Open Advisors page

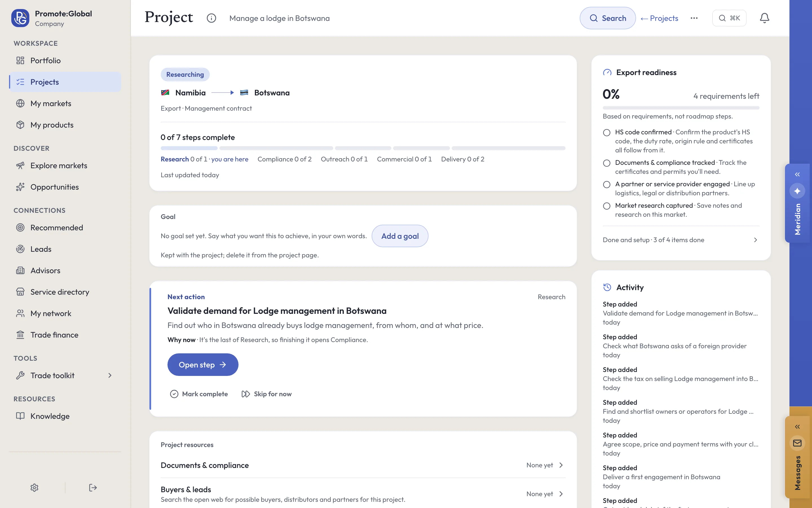[65, 271]
